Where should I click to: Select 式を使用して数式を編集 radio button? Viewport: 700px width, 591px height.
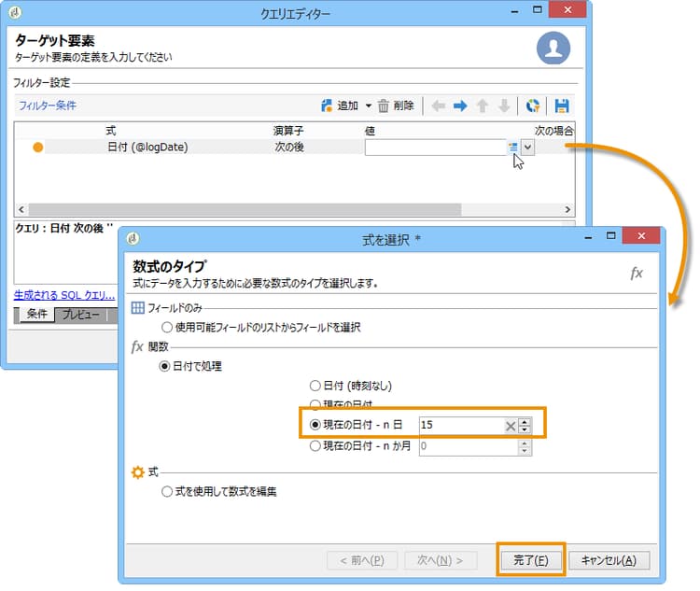pyautogui.click(x=166, y=492)
